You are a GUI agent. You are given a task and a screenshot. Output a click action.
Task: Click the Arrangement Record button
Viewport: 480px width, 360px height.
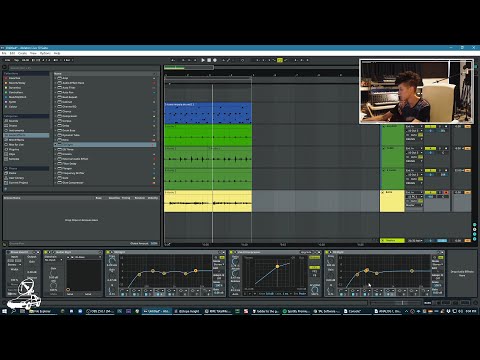(x=215, y=60)
